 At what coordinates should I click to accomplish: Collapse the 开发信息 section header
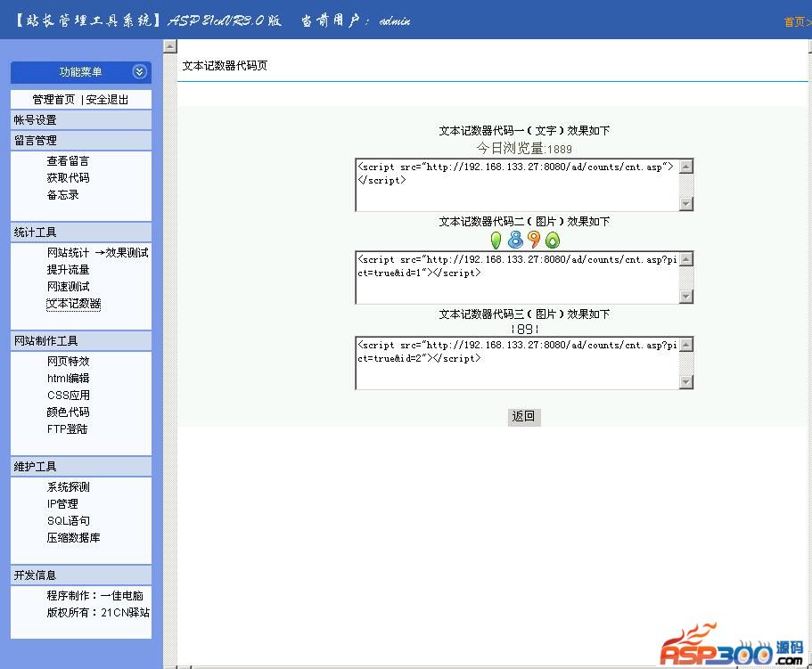click(x=81, y=575)
